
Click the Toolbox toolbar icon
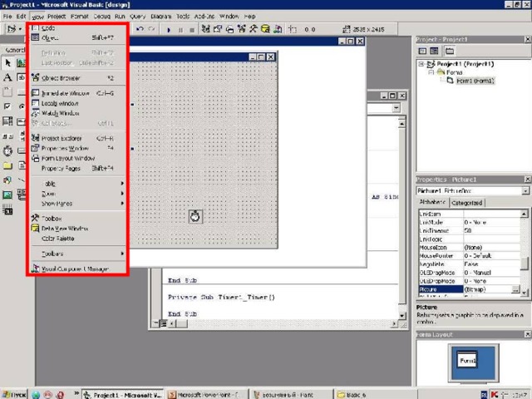coord(254,29)
